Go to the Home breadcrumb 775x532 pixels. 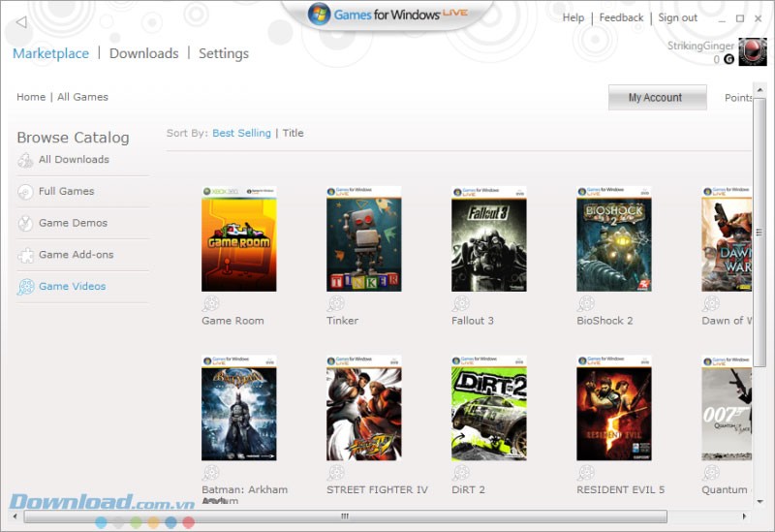31,97
